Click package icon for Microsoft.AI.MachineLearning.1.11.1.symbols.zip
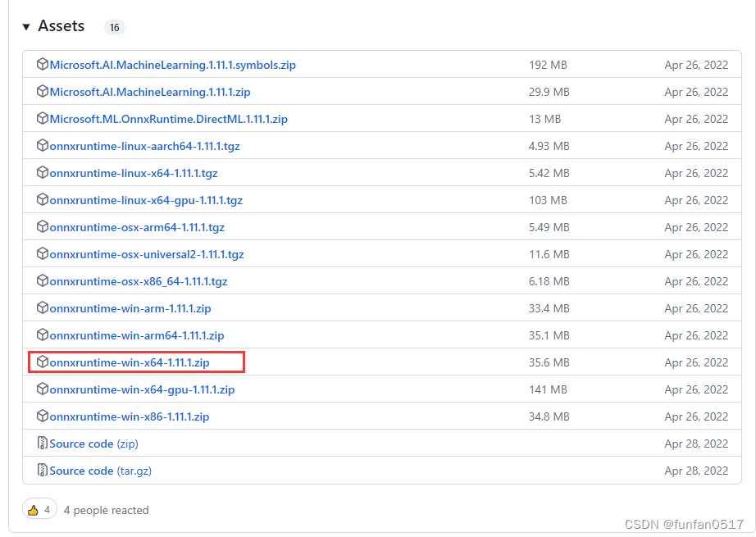The width and height of the screenshot is (756, 537). coord(43,64)
